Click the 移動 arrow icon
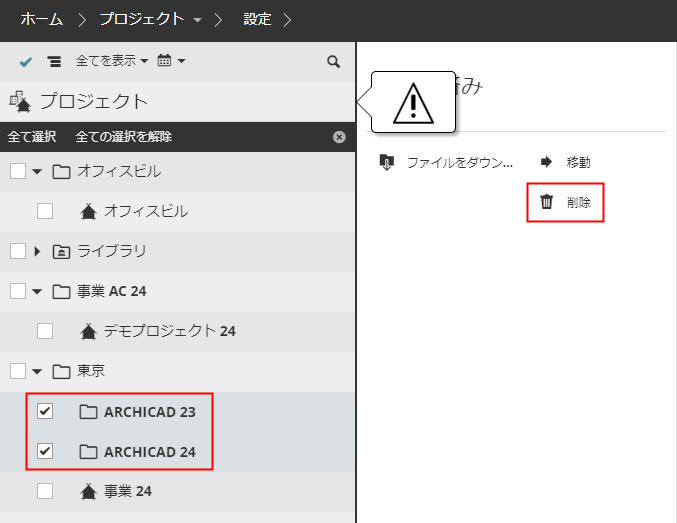Image resolution: width=677 pixels, height=523 pixels. point(546,162)
